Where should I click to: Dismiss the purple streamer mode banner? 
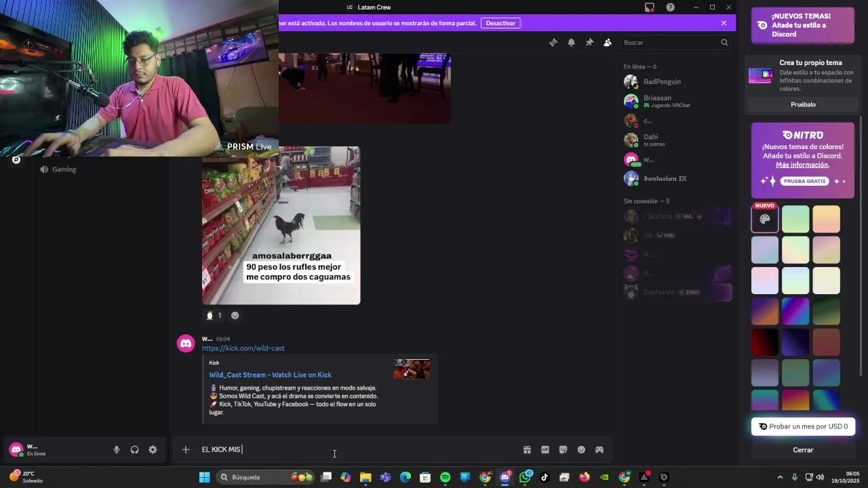pyautogui.click(x=724, y=23)
